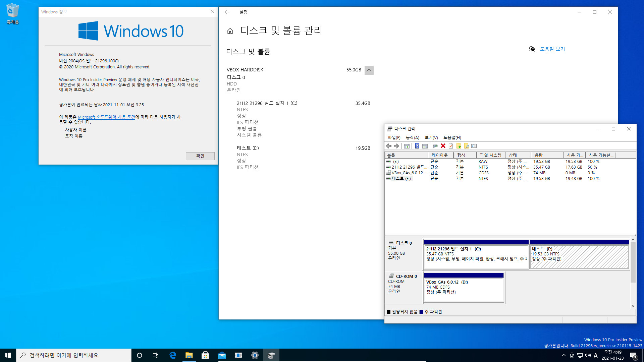644x362 pixels.
Task: Open File Explorer from the taskbar
Action: click(189, 355)
